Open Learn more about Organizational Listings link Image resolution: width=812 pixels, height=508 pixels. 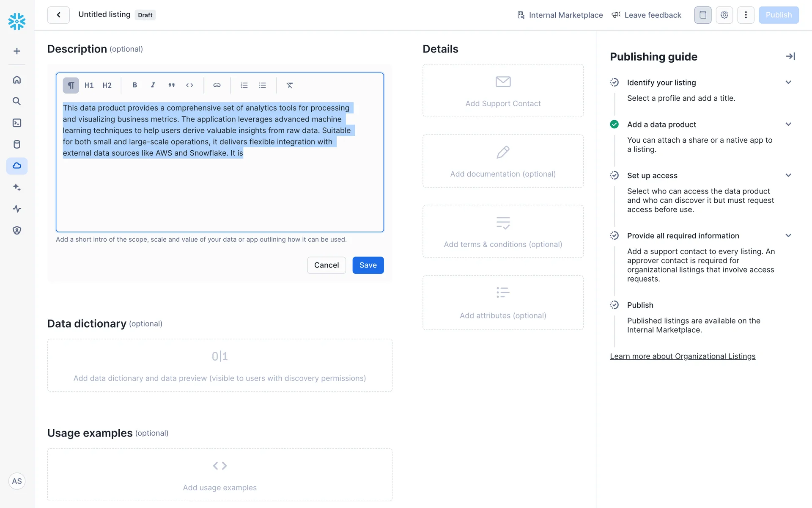pyautogui.click(x=682, y=356)
